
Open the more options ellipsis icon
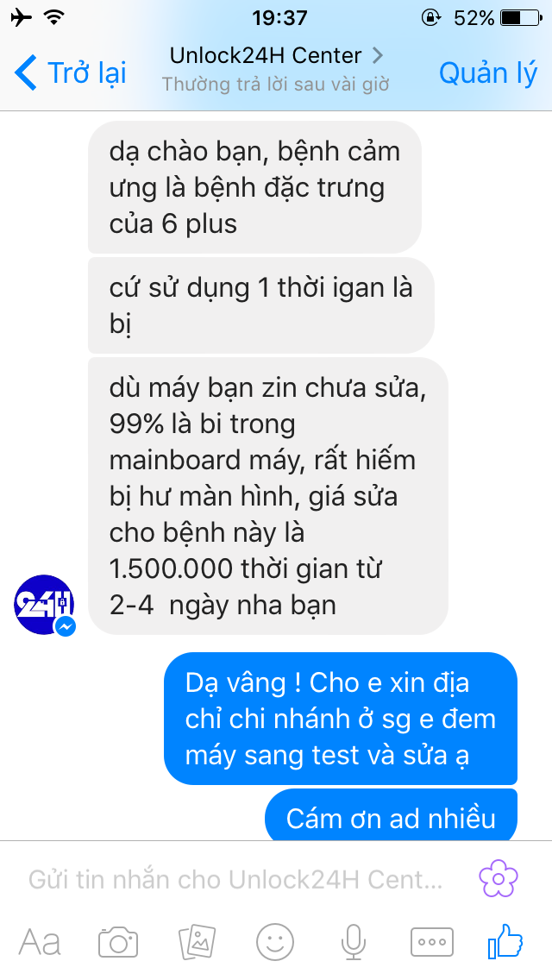point(432,942)
